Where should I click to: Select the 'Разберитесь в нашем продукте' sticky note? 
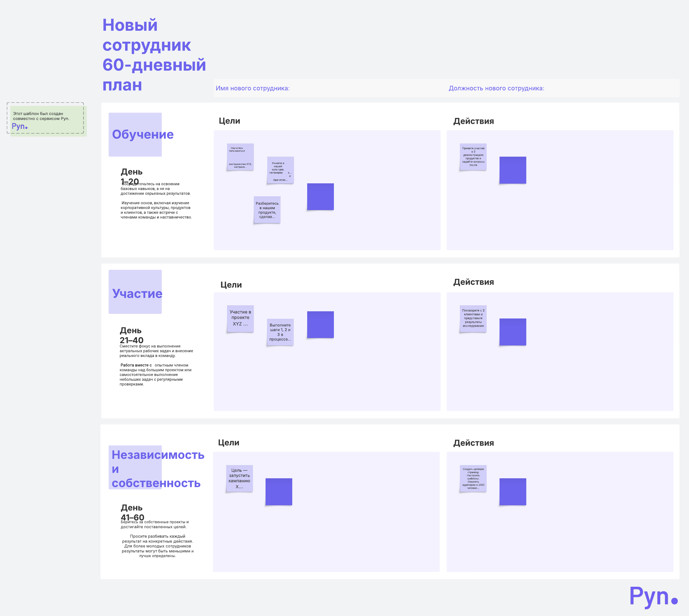click(267, 210)
